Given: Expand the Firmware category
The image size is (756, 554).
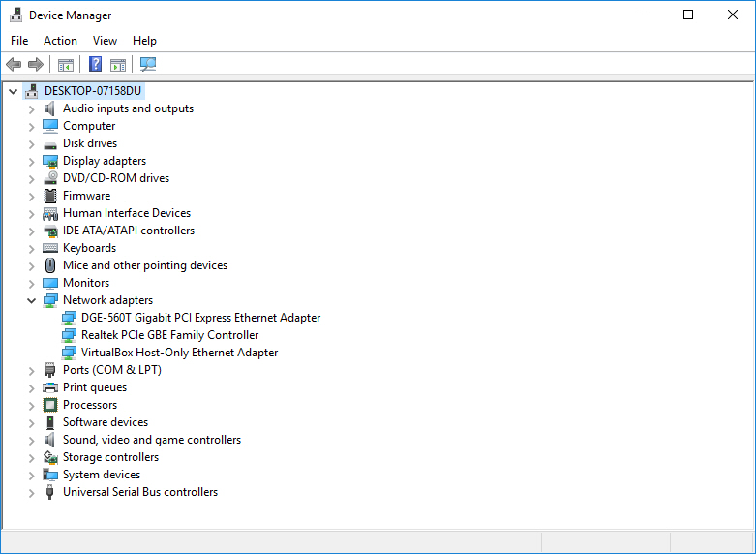Looking at the screenshot, I should pos(32,197).
